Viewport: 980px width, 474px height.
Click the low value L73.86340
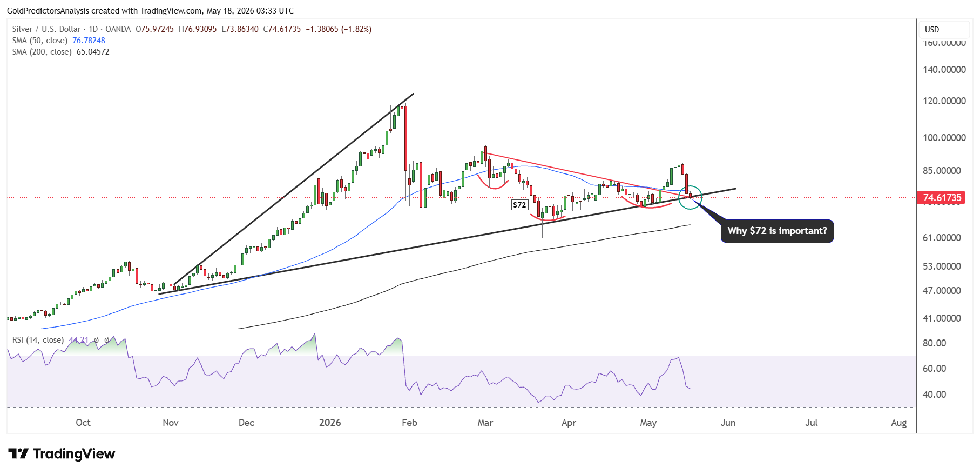click(240, 29)
